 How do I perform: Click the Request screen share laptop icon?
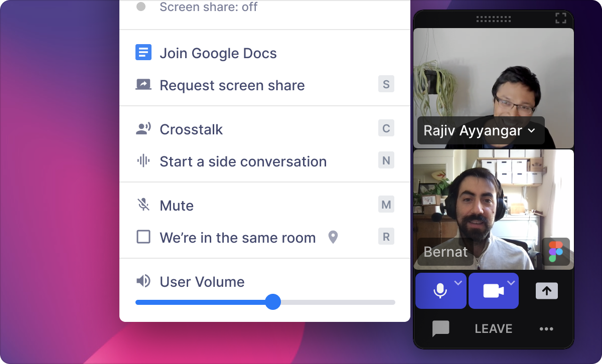[x=143, y=85]
